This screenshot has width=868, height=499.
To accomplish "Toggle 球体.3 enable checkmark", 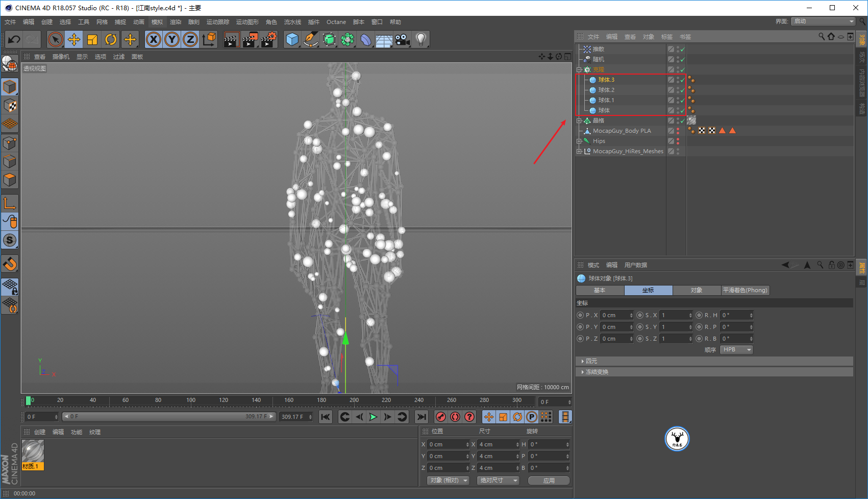I will 683,80.
